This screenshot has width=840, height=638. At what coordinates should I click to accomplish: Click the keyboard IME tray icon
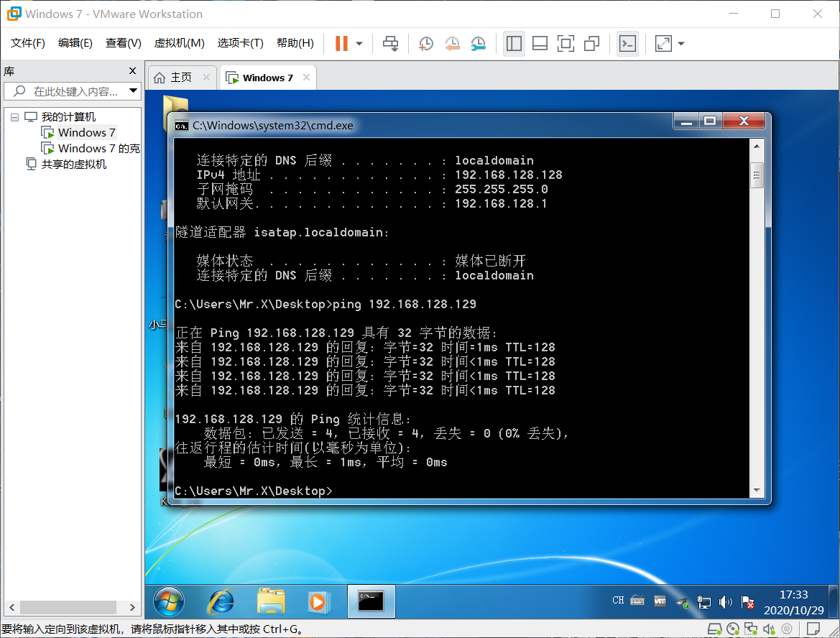click(637, 601)
